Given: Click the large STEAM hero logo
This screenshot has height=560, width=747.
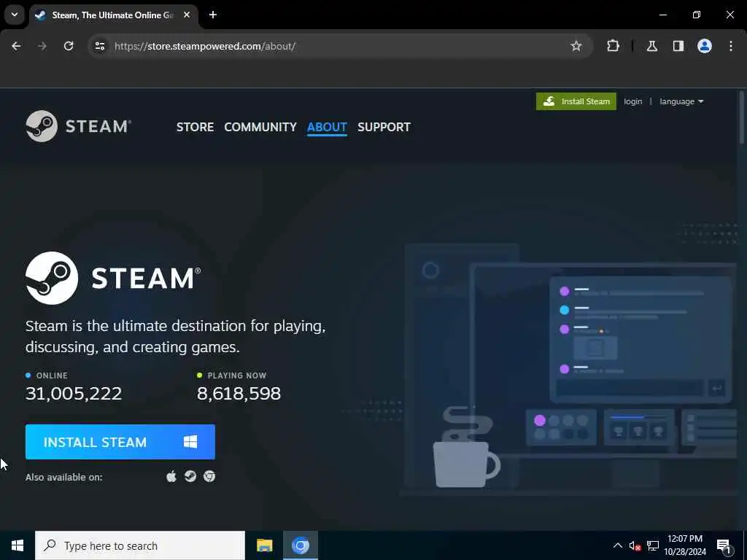Looking at the screenshot, I should pyautogui.click(x=113, y=278).
